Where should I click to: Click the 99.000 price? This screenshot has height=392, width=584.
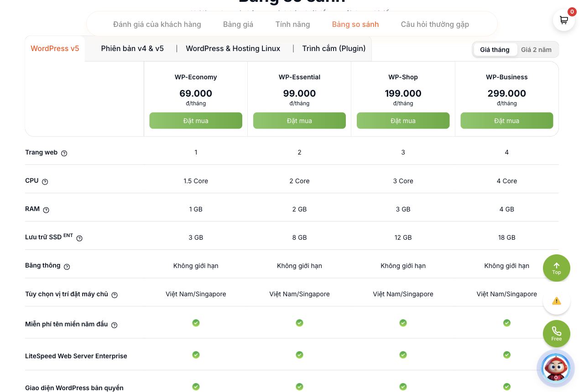[x=299, y=93]
